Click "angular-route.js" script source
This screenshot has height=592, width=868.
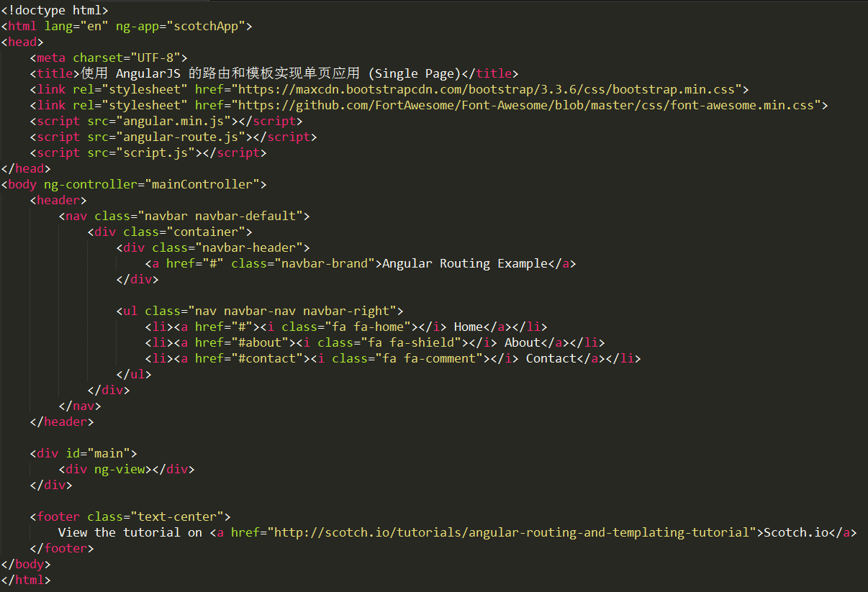click(181, 137)
